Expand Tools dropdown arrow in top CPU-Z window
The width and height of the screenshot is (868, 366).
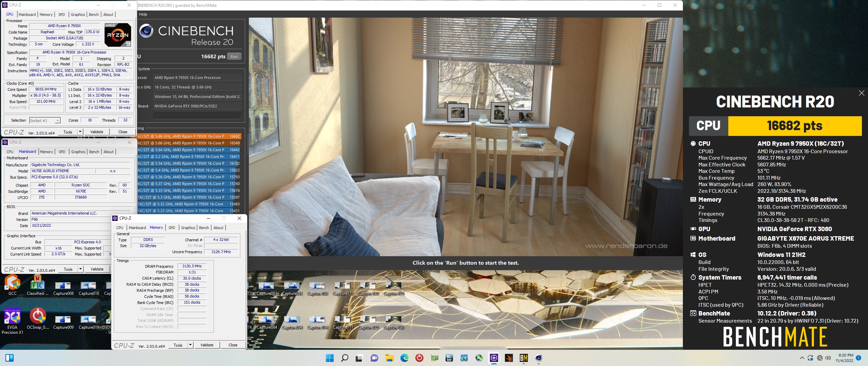pos(80,132)
